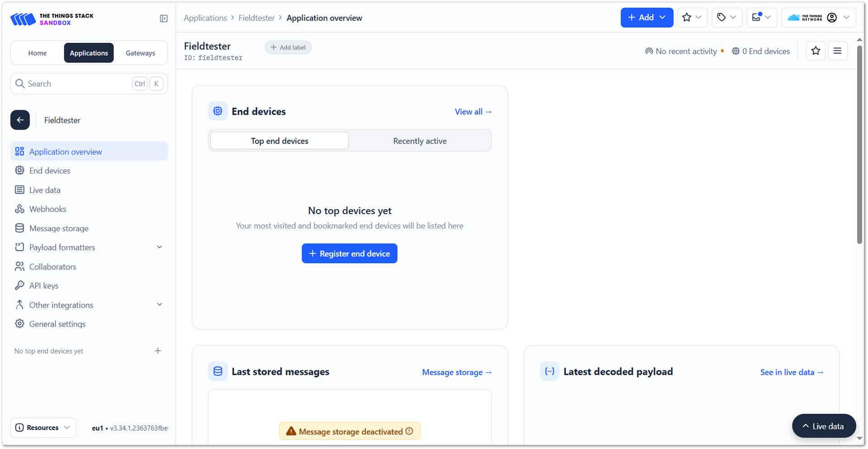Screen dimensions: 868x449
Task: Collapse the sidebar using the panel icon
Action: pyautogui.click(x=164, y=19)
